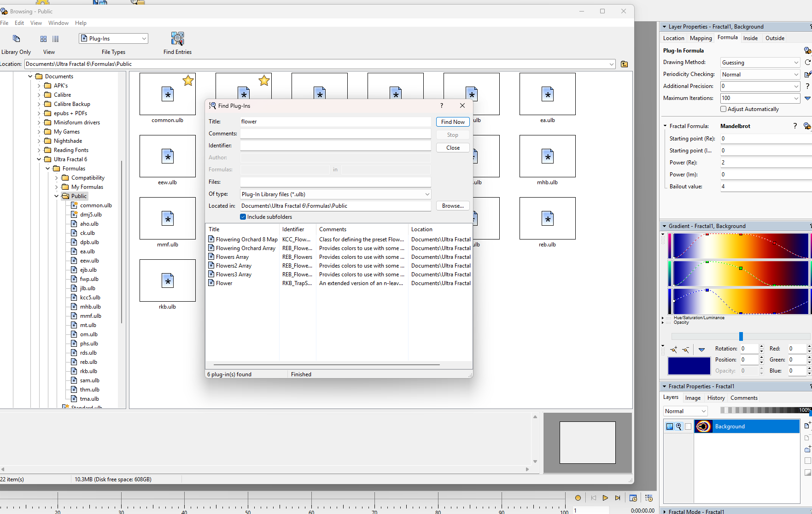Go up one folder from Location bar
This screenshot has height=514, width=812.
point(624,64)
